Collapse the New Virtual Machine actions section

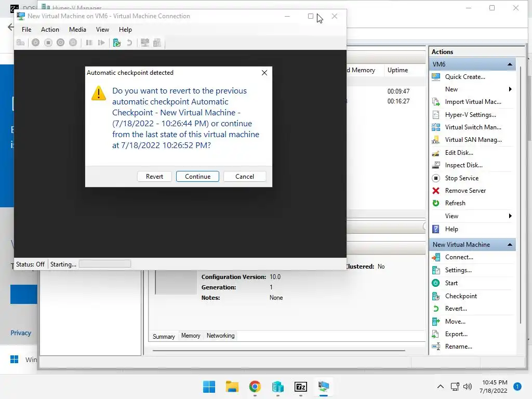510,245
